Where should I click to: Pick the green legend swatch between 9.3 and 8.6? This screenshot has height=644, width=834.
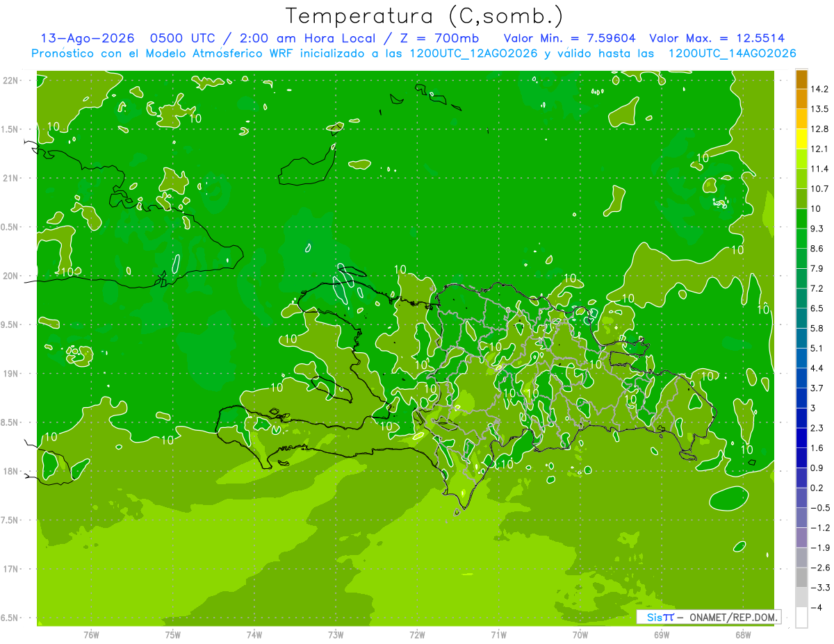coord(801,239)
